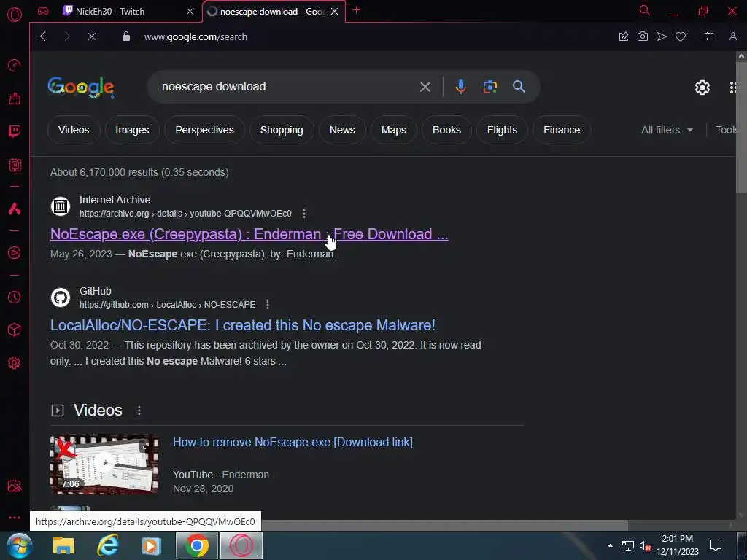Click the Google logo
This screenshot has height=560, width=747.
(80, 87)
